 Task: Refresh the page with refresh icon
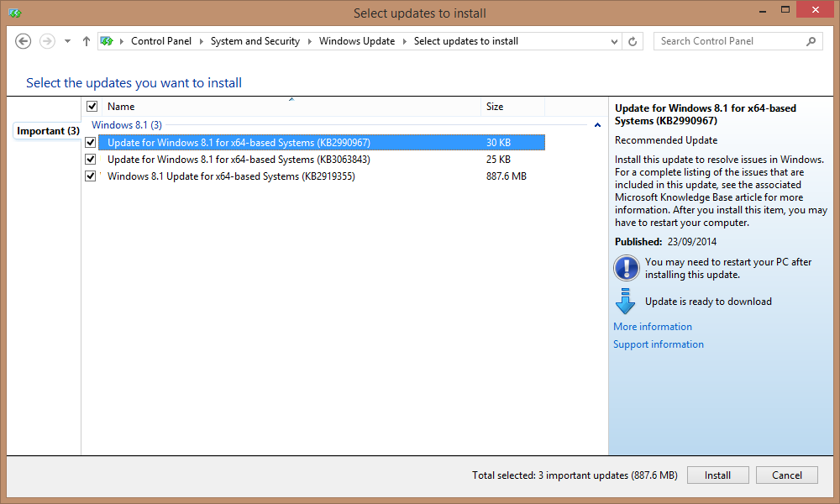[x=633, y=41]
